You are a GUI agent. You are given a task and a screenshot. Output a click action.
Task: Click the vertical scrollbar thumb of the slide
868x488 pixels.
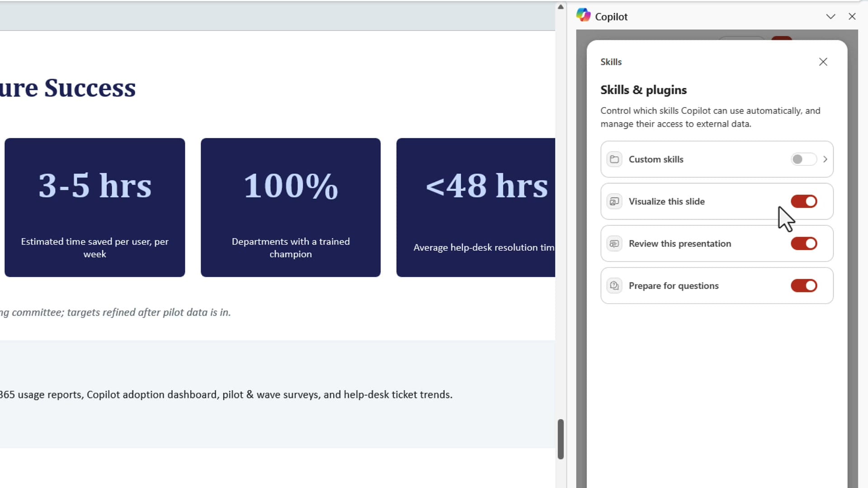click(x=561, y=439)
